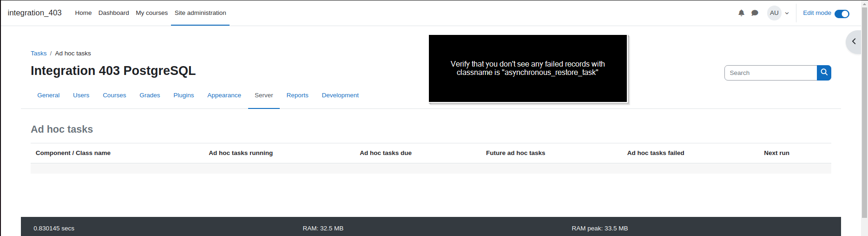Viewport: 868px width, 236px height.
Task: Click the Future ad hoc tasks header
Action: [x=515, y=153]
